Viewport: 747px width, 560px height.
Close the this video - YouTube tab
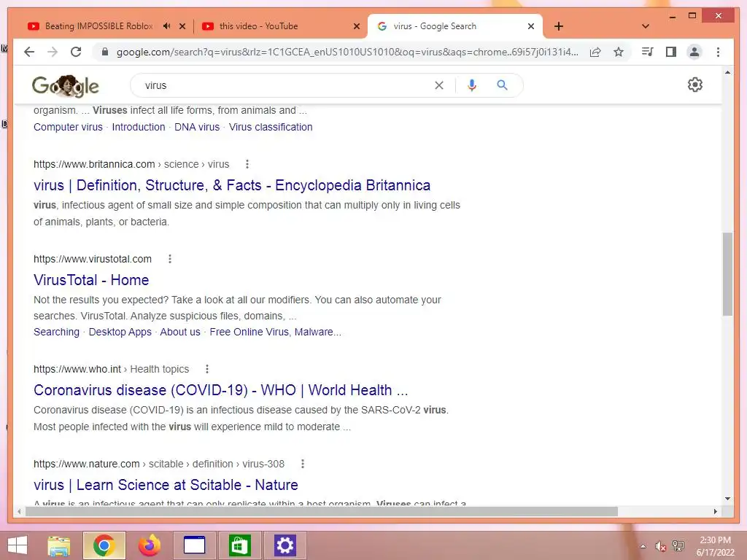click(356, 26)
